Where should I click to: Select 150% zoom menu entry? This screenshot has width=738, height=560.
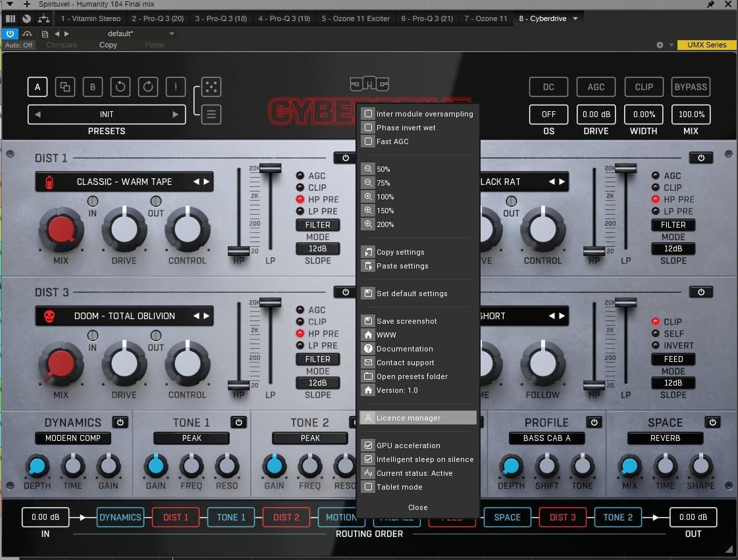coord(418,211)
